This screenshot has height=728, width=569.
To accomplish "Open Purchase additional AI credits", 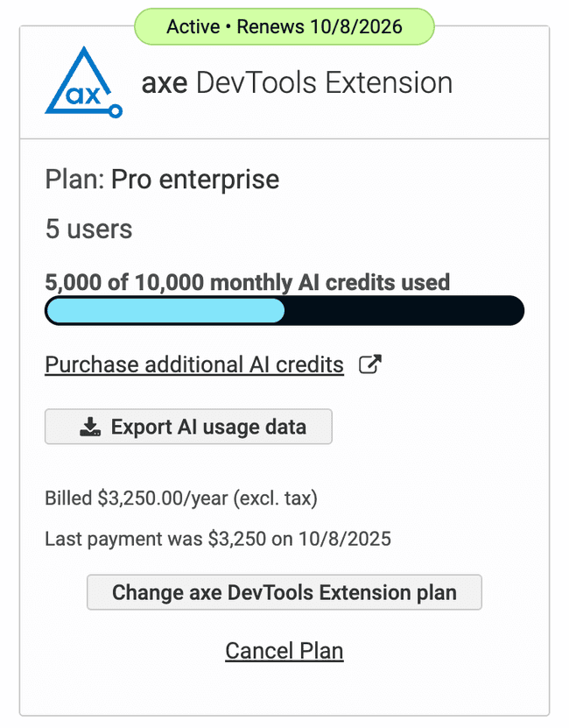I will click(x=193, y=363).
